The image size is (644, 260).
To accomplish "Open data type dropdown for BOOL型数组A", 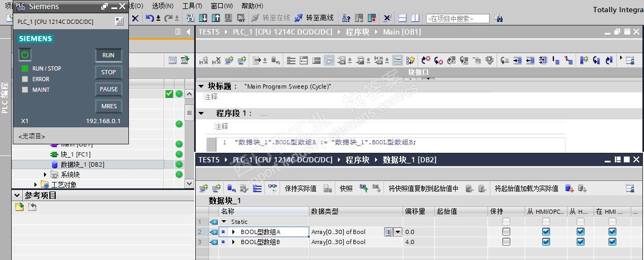I will coord(397,232).
